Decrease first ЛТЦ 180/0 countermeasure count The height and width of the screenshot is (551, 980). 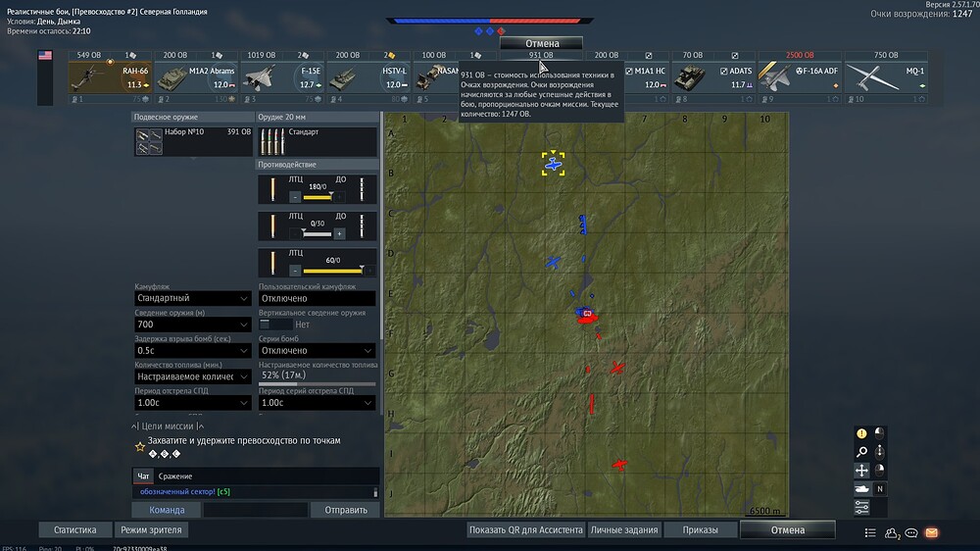coord(295,197)
